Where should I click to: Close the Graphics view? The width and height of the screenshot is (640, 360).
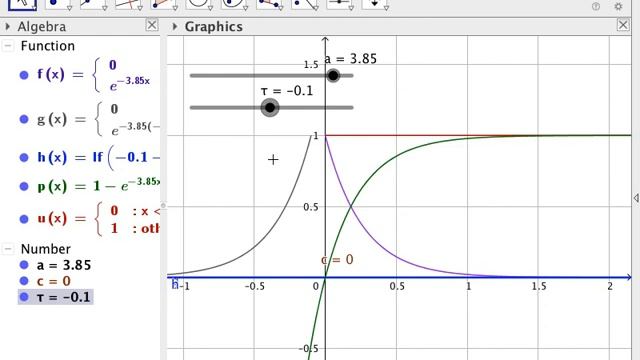coord(623,25)
